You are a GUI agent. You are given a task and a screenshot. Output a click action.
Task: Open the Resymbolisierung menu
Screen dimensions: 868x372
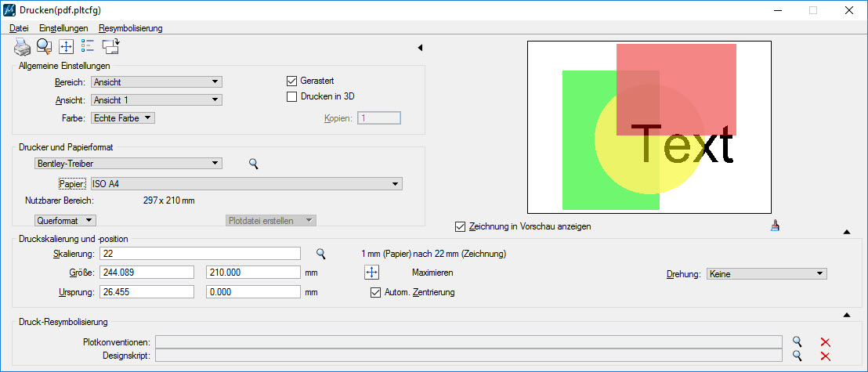(131, 28)
